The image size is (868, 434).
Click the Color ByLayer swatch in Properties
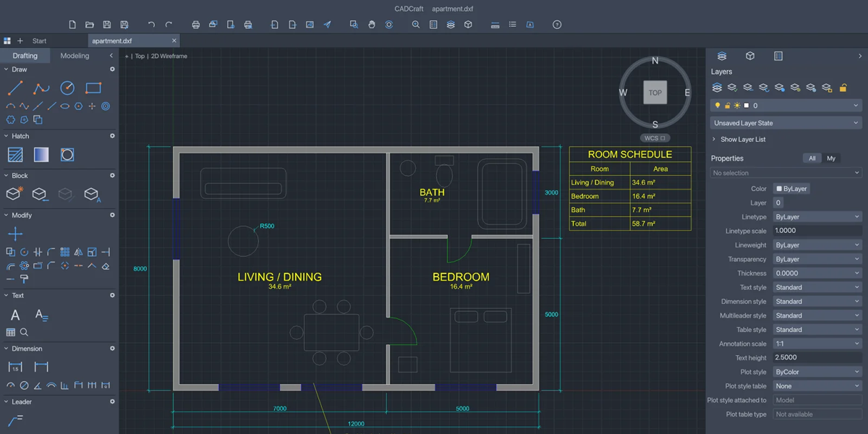pyautogui.click(x=791, y=189)
